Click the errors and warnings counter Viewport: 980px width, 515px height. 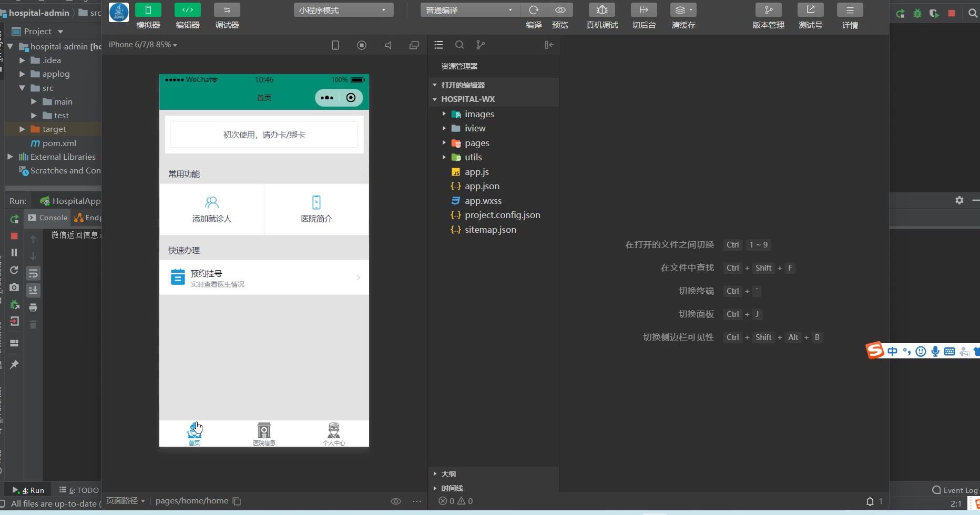pyautogui.click(x=456, y=501)
